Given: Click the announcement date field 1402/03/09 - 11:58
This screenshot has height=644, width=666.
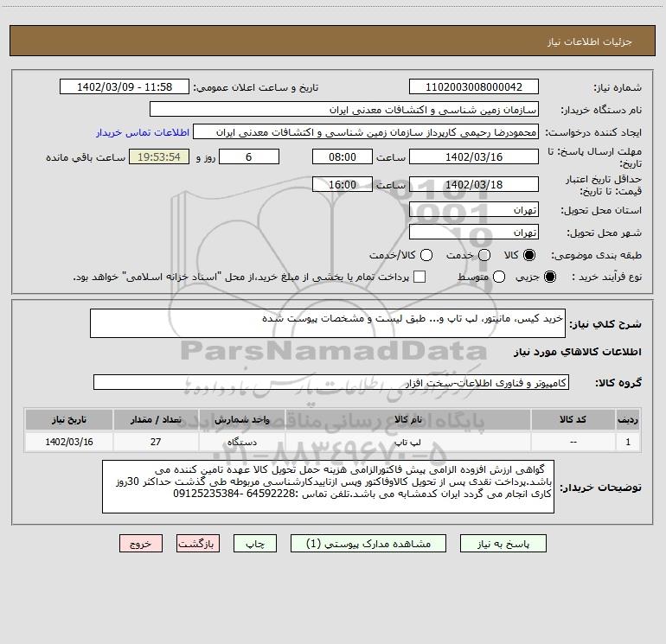Looking at the screenshot, I should click(125, 87).
